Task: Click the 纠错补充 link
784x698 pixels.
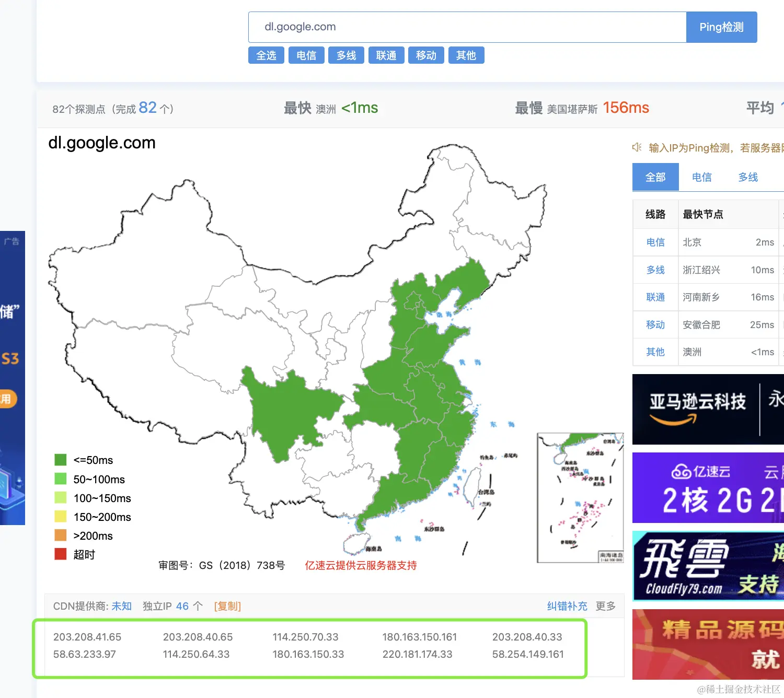Action: (567, 606)
